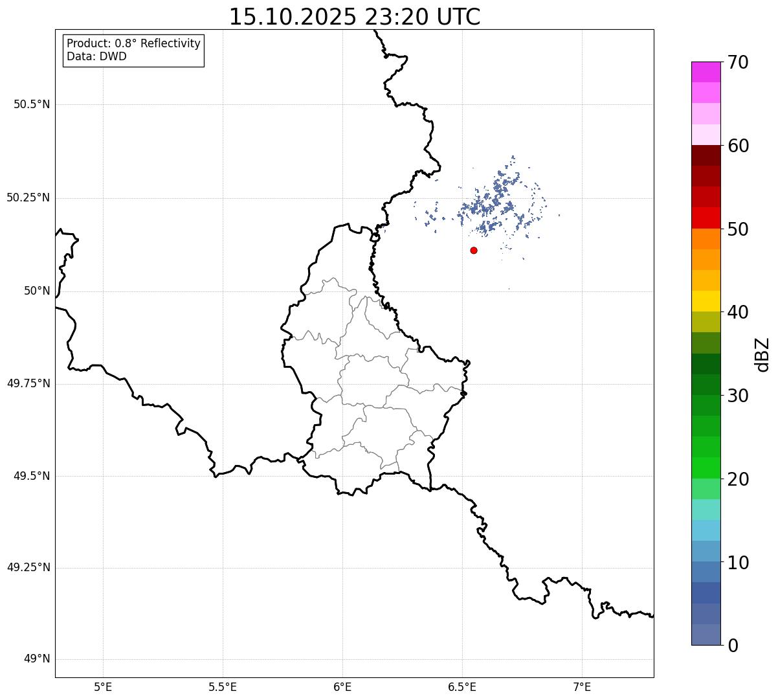Click the 5°E longitude label
This screenshot has height=700, width=778.
point(103,686)
